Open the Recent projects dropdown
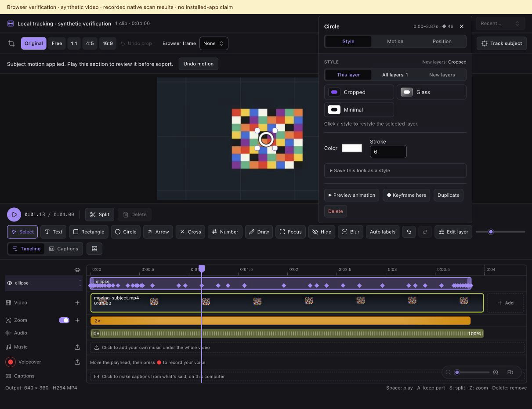Screen dimensions: 532x409 pos(500,24)
